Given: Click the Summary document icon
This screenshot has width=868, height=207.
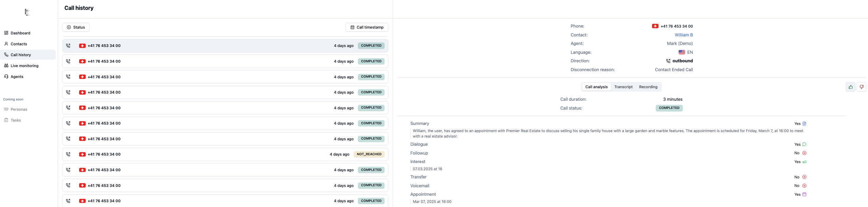Looking at the screenshot, I should [x=804, y=124].
